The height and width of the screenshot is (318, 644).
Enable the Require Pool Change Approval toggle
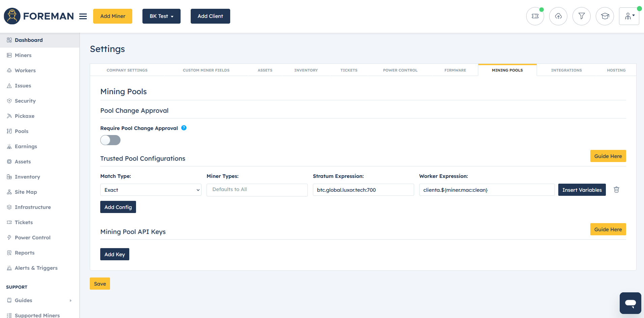point(110,140)
